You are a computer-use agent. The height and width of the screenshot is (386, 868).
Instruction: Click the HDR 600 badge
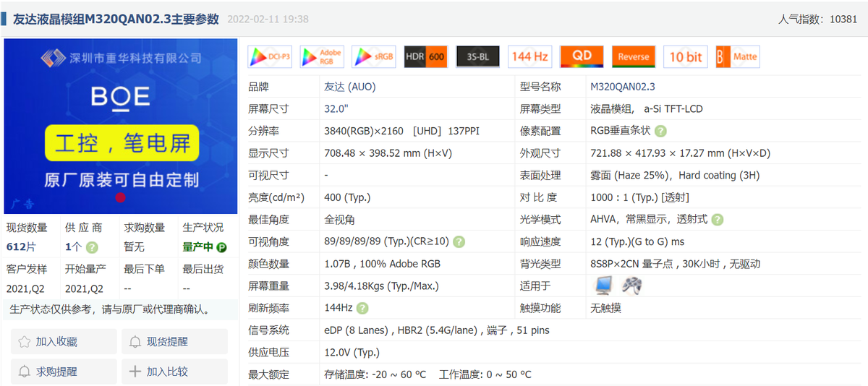pyautogui.click(x=426, y=57)
